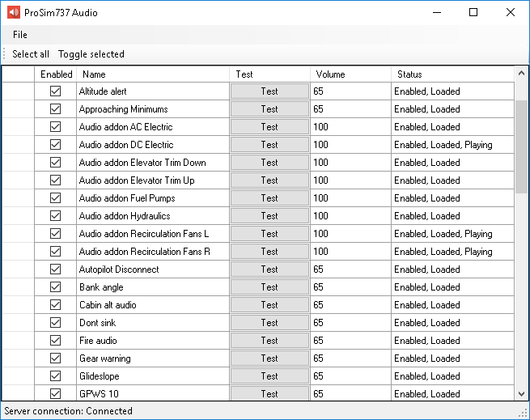Click status of Audio addon Recirculation Fans L
This screenshot has height=420, width=530.
tap(452, 234)
